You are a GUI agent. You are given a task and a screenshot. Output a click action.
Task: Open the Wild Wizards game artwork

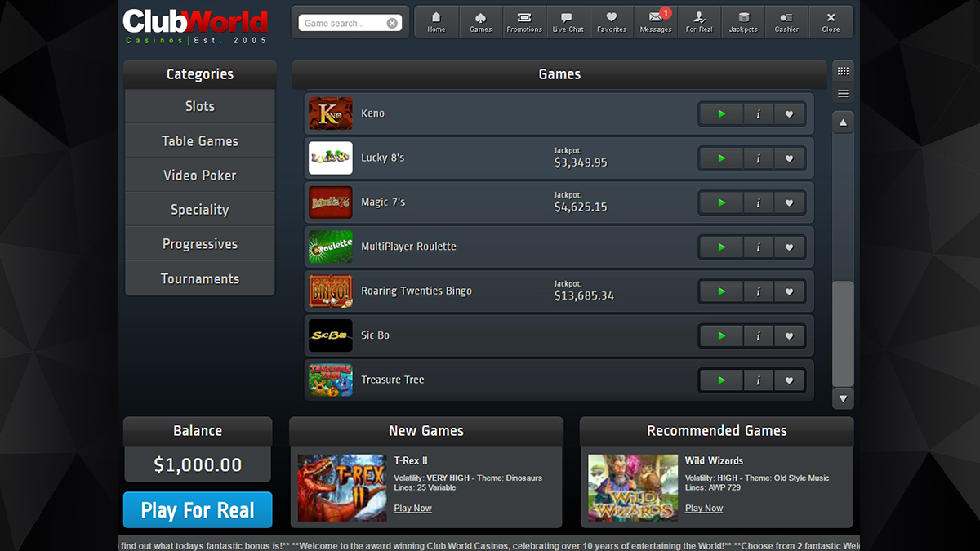(x=633, y=488)
